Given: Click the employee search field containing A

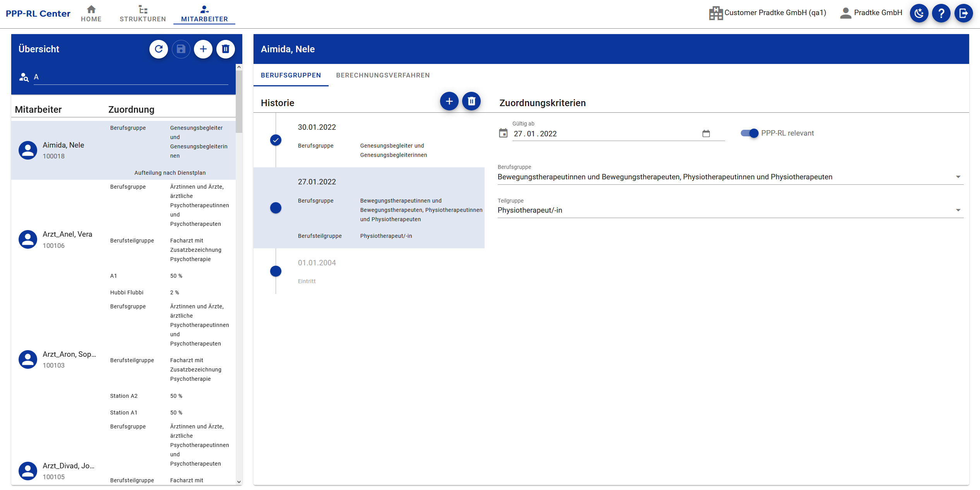Looking at the screenshot, I should tap(131, 77).
